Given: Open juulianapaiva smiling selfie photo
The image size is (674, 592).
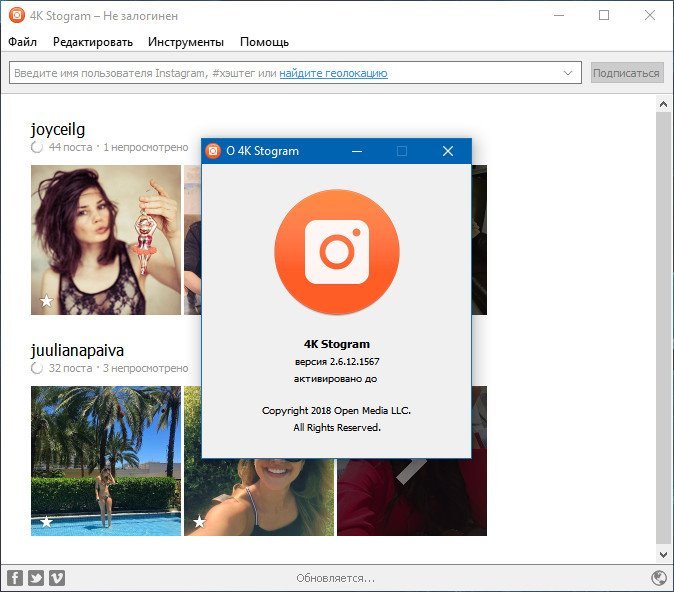Looking at the screenshot, I should click(259, 497).
